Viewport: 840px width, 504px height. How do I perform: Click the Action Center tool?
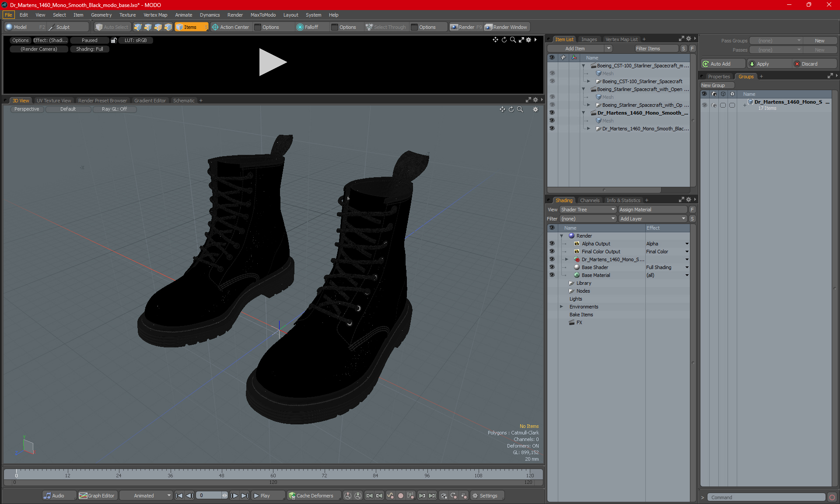click(x=231, y=27)
